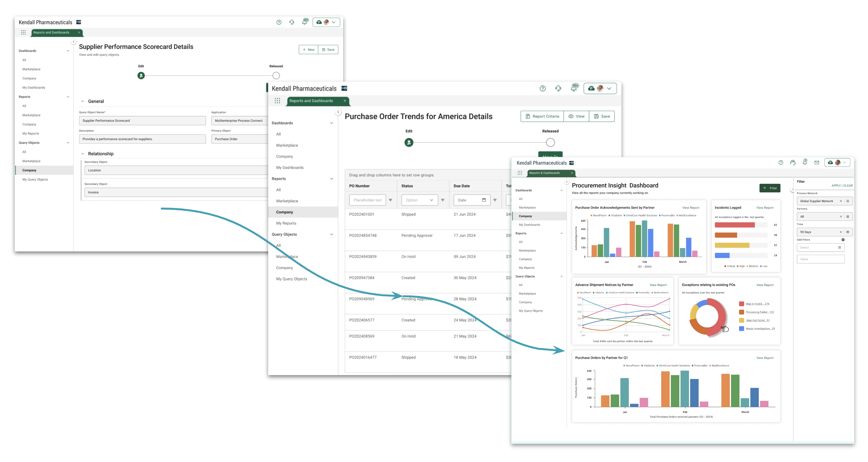Collapse sidebar arrow in Supplier Scorecard window

pos(74,42)
